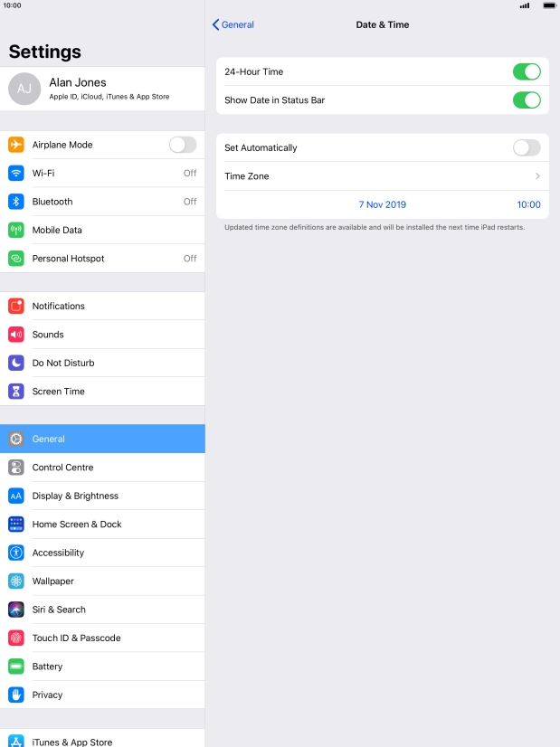The height and width of the screenshot is (747, 560).
Task: Open Display & Brightness settings
Action: pos(102,496)
